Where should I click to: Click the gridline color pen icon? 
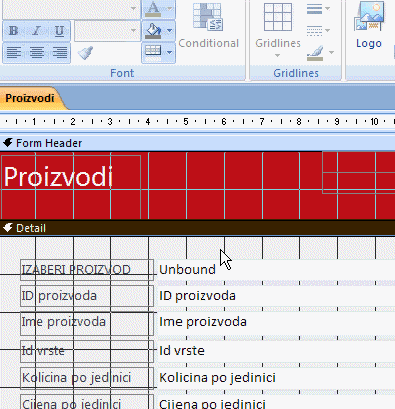pos(315,53)
